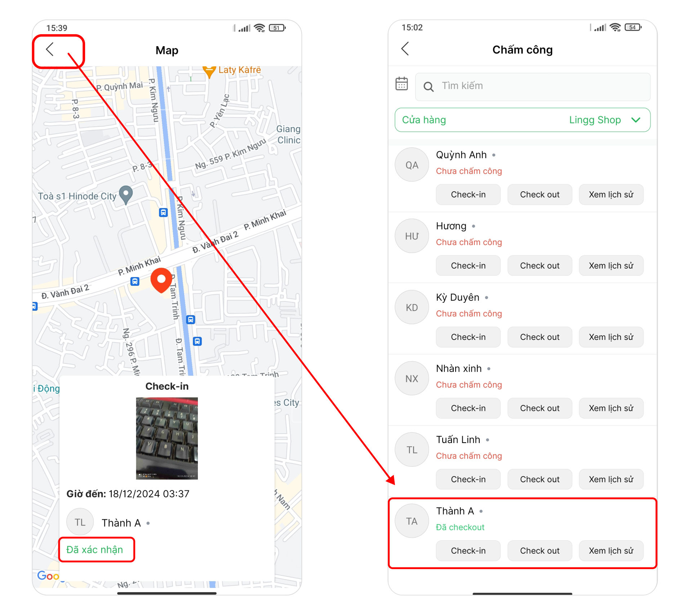692x616 pixels.
Task: Check-in for Nhàn xinh
Action: [x=468, y=408]
